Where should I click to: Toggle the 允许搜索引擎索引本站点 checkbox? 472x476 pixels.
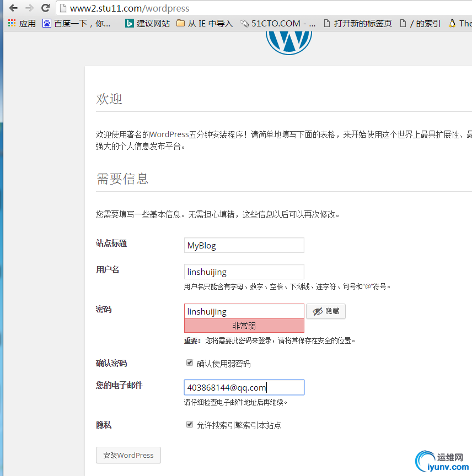pos(190,424)
